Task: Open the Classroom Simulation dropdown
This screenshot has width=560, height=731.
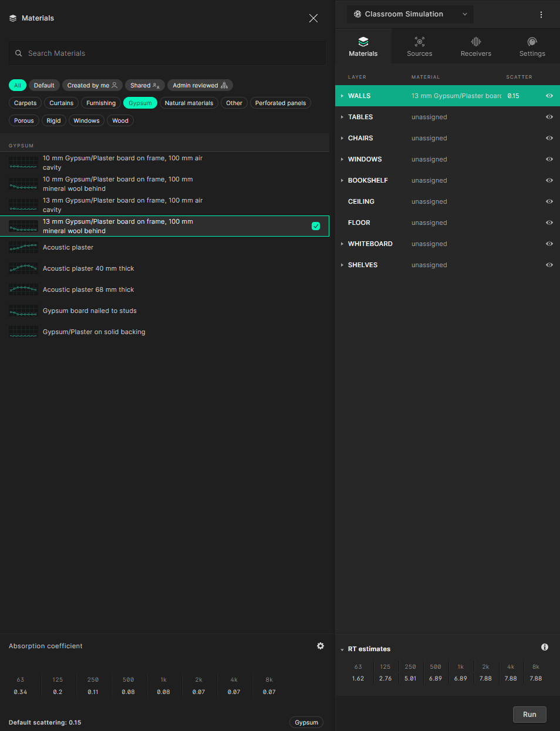Action: coord(410,14)
